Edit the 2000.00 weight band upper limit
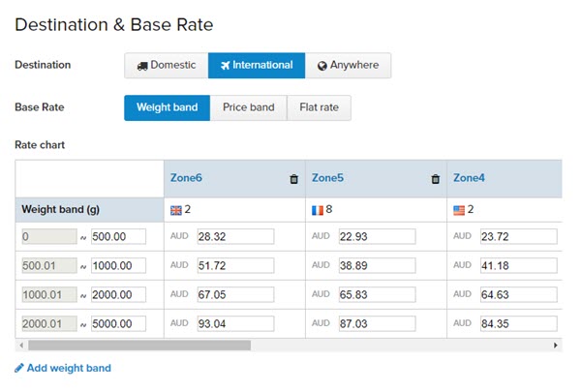Screen dimensions: 581x392 tap(118, 294)
